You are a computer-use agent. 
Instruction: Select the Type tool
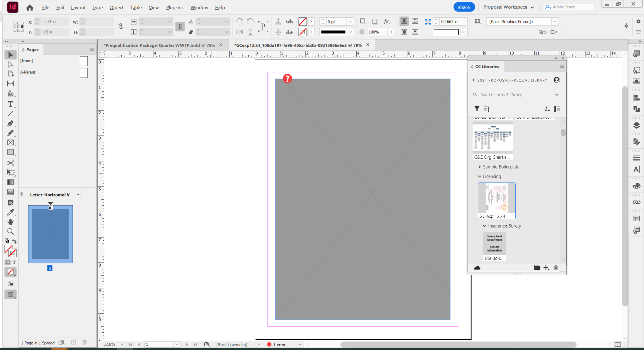tap(10, 104)
